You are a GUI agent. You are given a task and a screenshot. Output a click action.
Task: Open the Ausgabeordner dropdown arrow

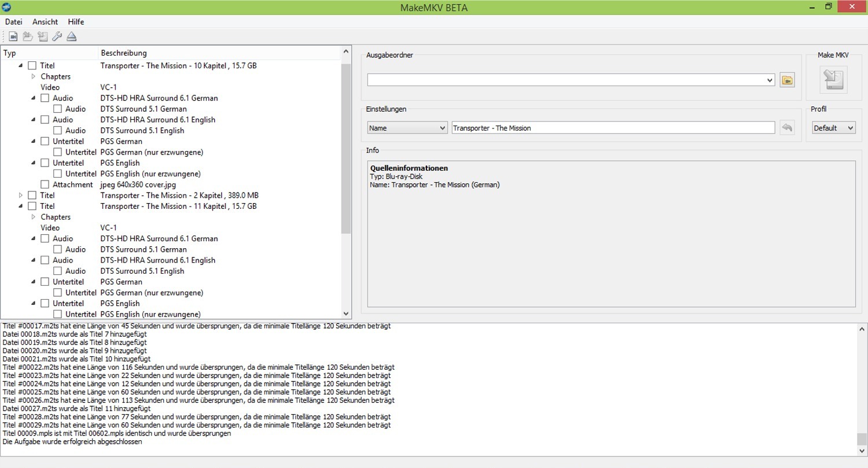[x=770, y=80]
